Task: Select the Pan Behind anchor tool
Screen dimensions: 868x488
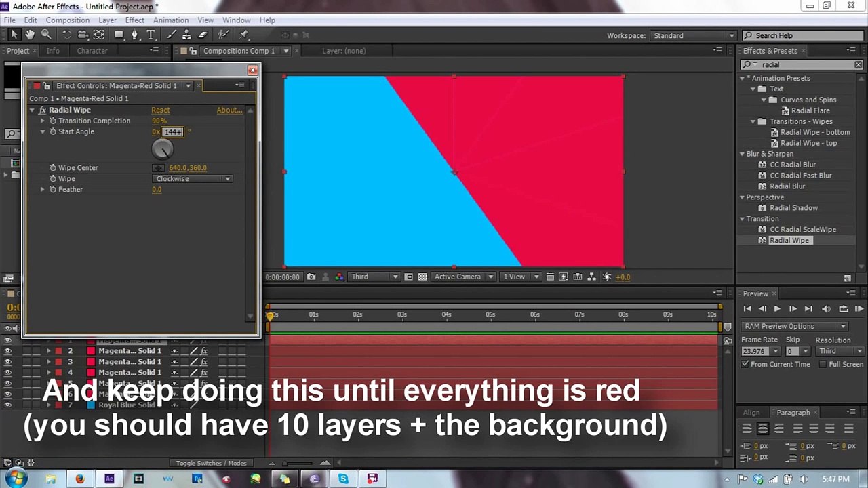Action: click(99, 35)
